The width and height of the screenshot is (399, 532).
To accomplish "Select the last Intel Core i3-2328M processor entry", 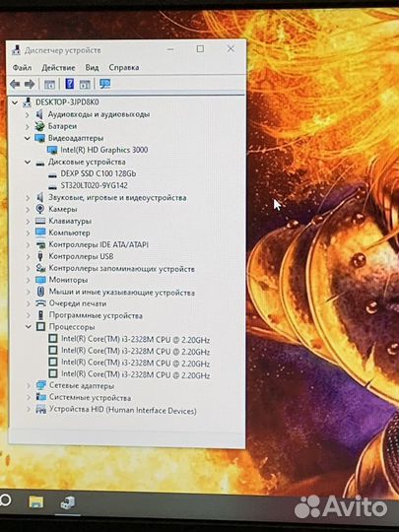I will point(135,374).
